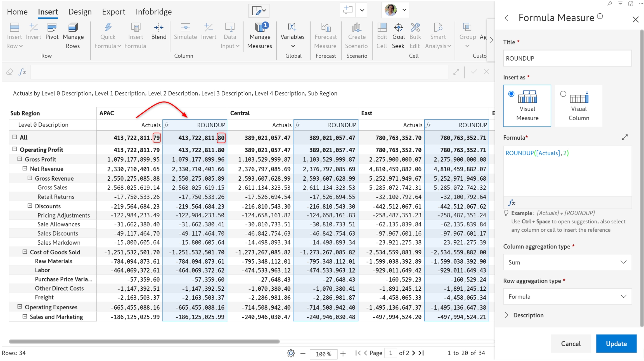Screen dimensions: 644x361
Task: Expand the Formula editor in side panel
Action: (625, 137)
